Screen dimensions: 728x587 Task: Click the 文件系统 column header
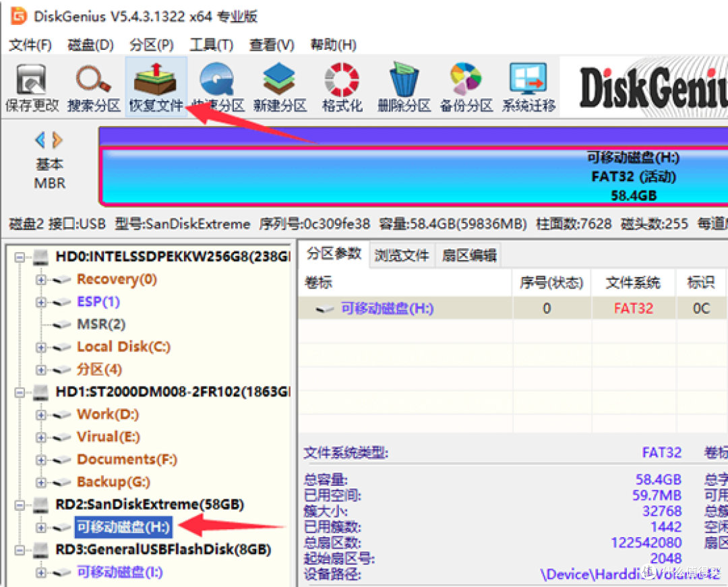click(633, 282)
